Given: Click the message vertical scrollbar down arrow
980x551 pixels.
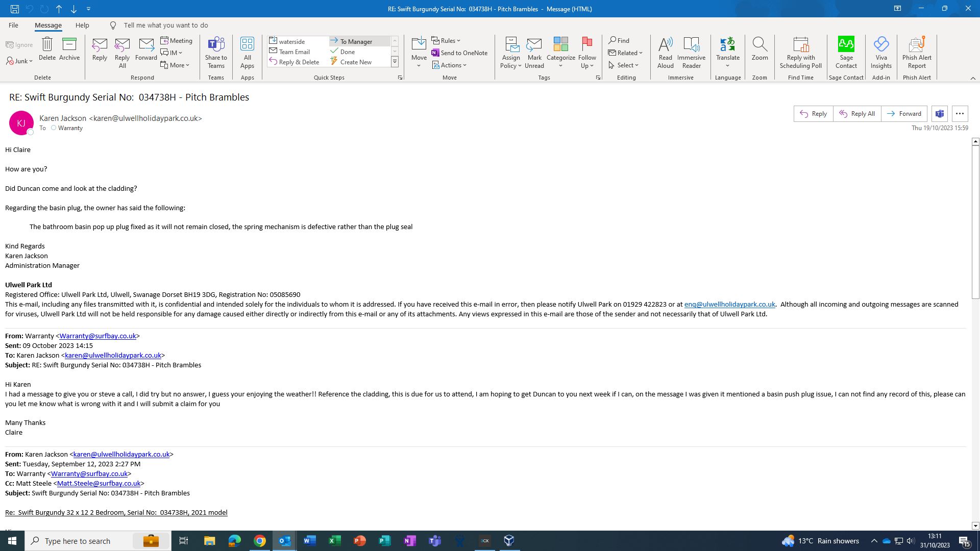Looking at the screenshot, I should coord(975,525).
